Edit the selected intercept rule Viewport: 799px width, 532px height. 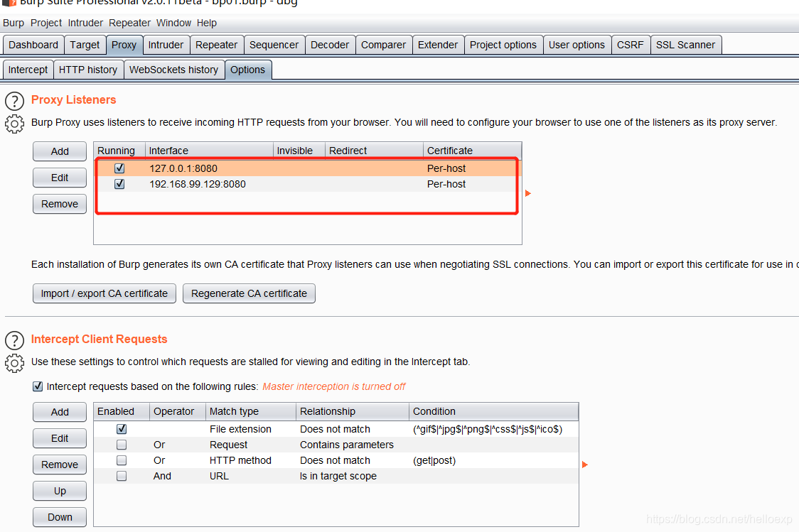pyautogui.click(x=60, y=438)
